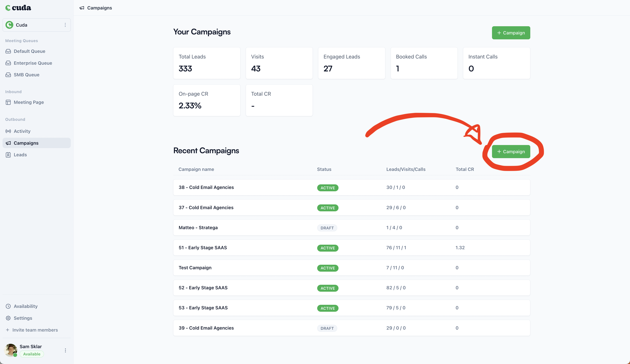Open Sam Sklar's user options menu
The image size is (630, 364).
(65, 351)
